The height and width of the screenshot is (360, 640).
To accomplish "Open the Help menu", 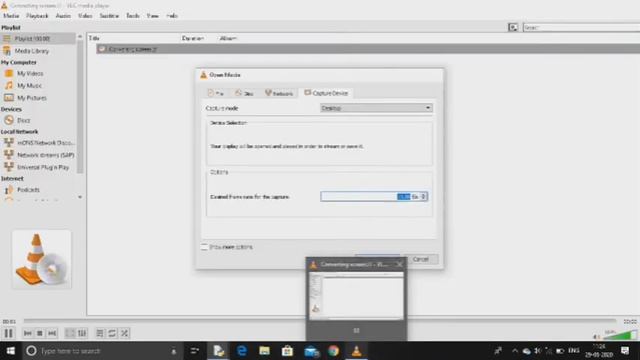I will tap(172, 16).
